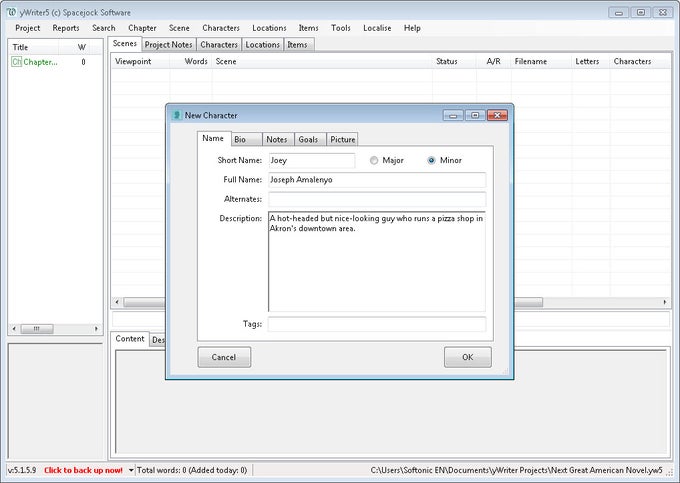The image size is (680, 483).
Task: Click the red 'Click to back up now!' link
Action: [83, 470]
